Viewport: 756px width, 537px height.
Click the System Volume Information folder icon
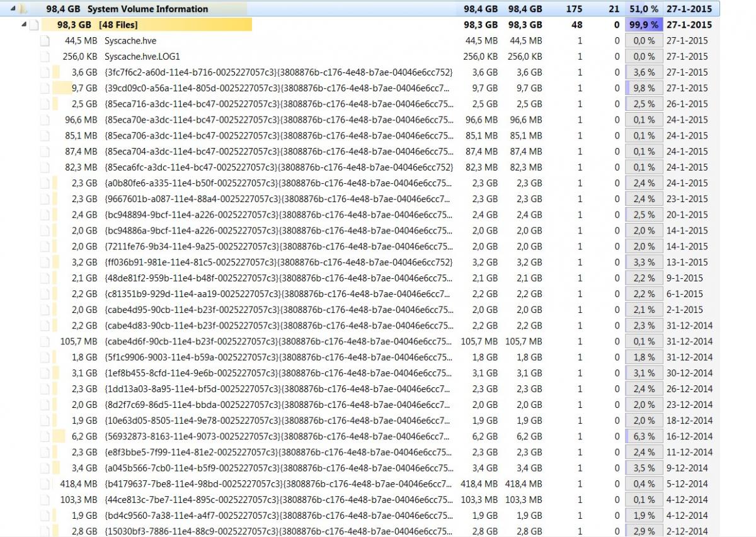click(x=23, y=9)
